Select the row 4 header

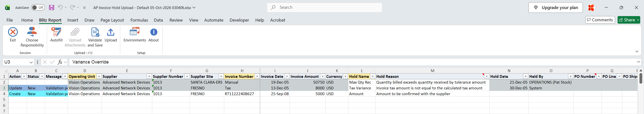click(x=4, y=94)
